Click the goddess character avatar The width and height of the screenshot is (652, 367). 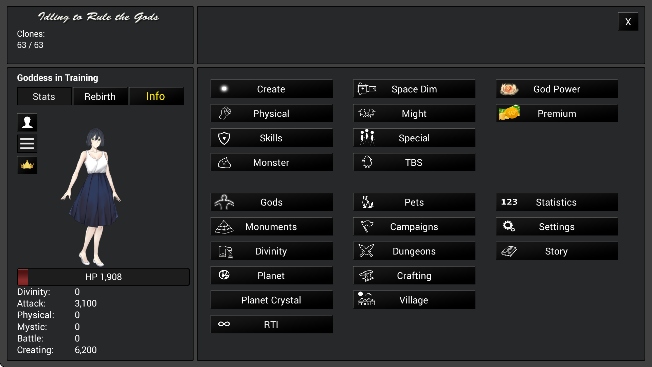(92, 197)
